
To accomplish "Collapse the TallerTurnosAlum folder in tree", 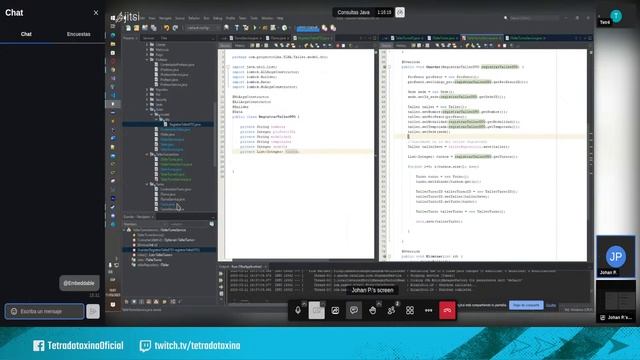I will click(x=147, y=154).
